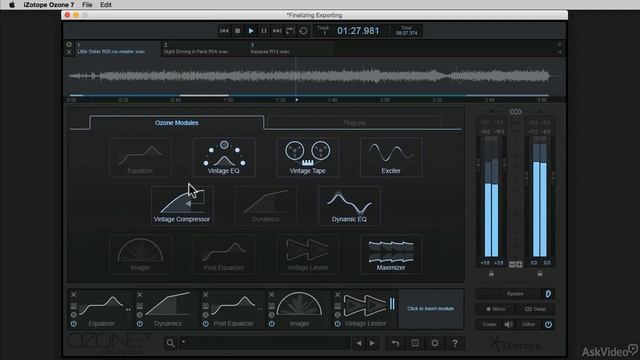This screenshot has height=360, width=640.
Task: Toggle power for the Vintage Limiter module
Action: tap(338, 324)
